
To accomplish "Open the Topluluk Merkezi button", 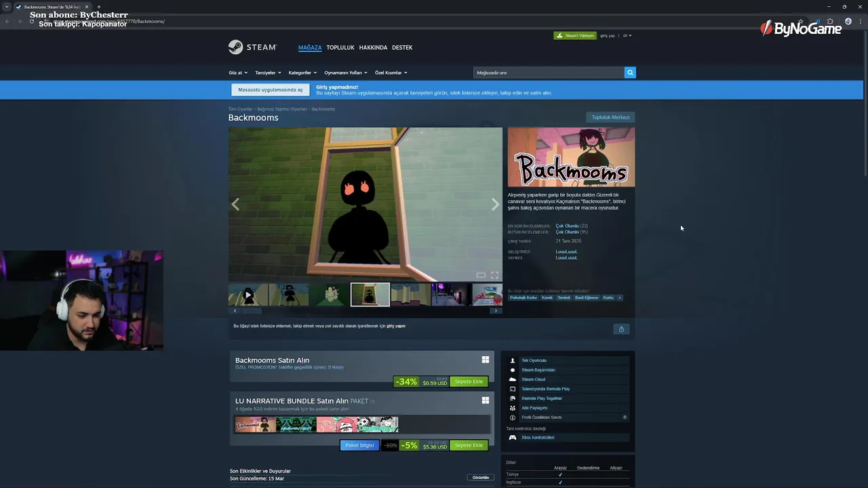I will point(610,117).
